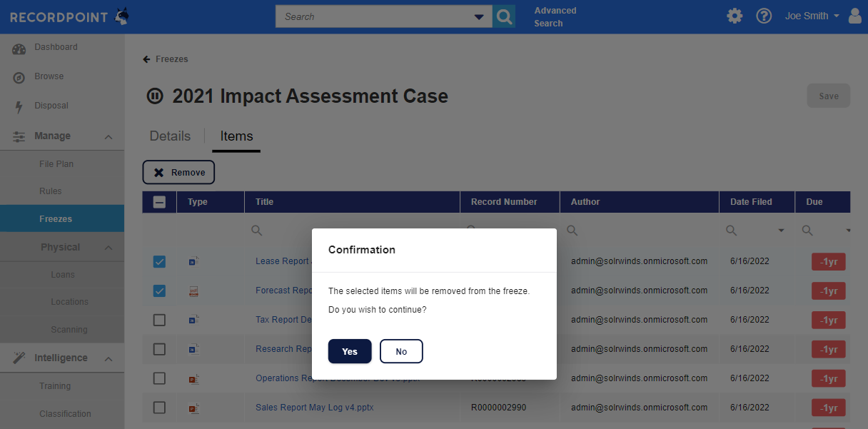Open Dashboard from the sidebar
The image size is (868, 429).
[x=56, y=47]
